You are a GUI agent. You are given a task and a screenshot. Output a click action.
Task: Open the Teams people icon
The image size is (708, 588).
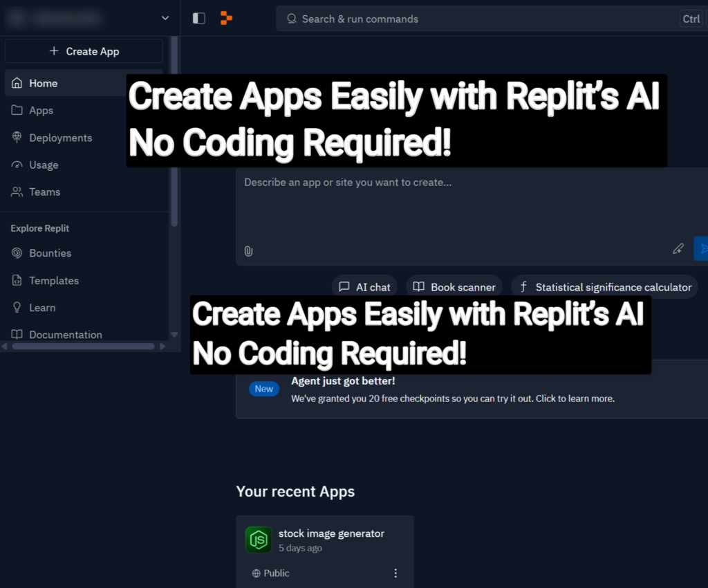[17, 192]
